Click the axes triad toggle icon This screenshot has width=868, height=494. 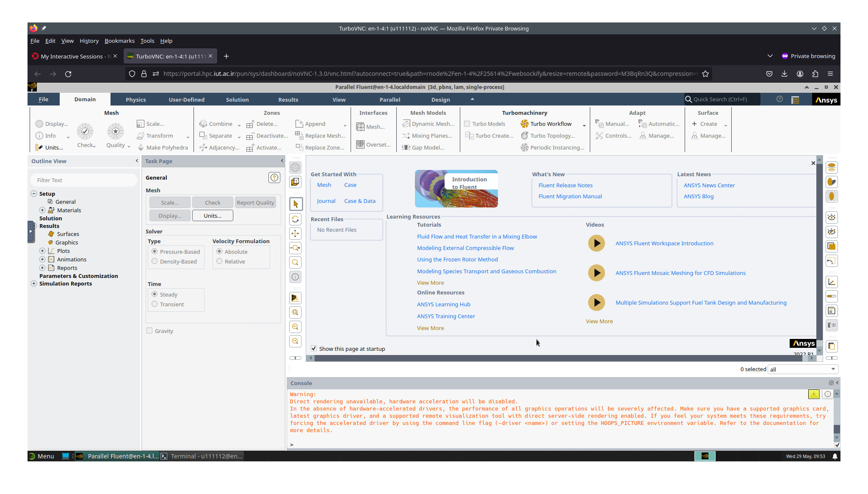[832, 282]
